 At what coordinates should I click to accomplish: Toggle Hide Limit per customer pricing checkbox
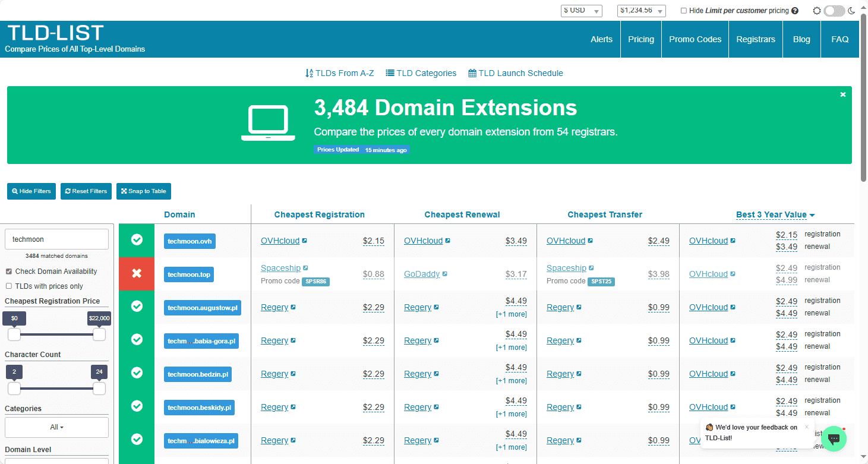[x=684, y=11]
